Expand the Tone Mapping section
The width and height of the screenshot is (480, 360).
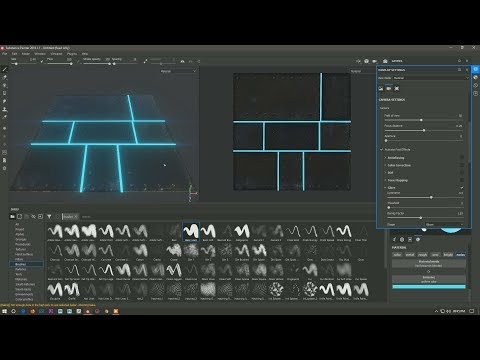point(386,180)
